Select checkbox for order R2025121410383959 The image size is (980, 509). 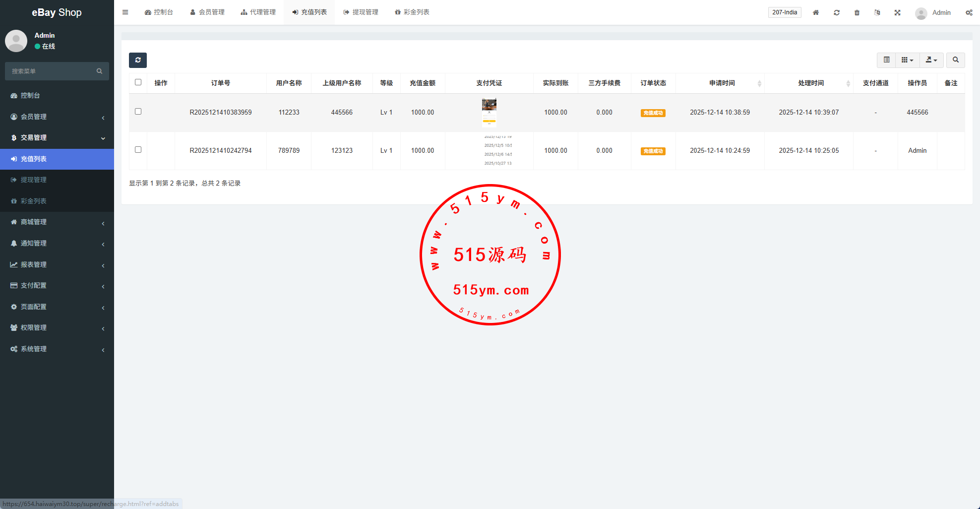pos(138,112)
